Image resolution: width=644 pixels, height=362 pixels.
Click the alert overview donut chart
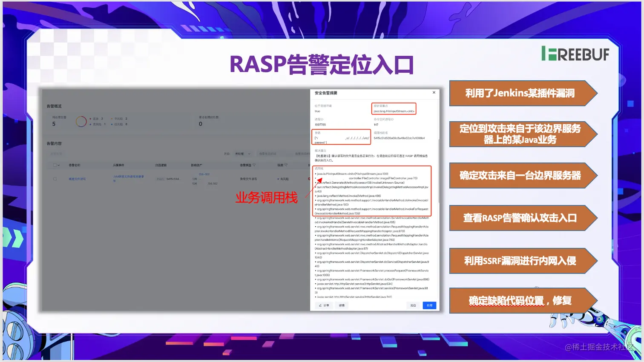pos(81,122)
